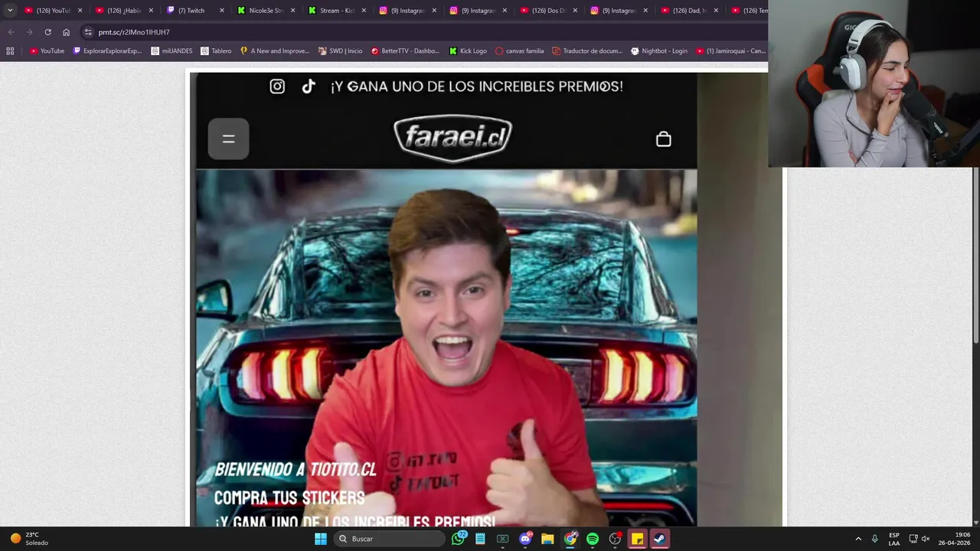This screenshot has width=980, height=551.
Task: Click the Buscar search box in the taskbar
Action: (x=390, y=539)
